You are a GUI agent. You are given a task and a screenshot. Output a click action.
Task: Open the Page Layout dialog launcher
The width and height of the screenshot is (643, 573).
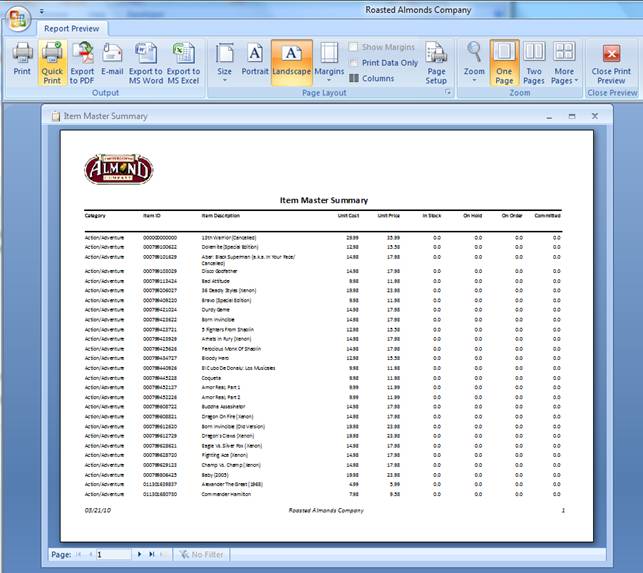tap(448, 92)
